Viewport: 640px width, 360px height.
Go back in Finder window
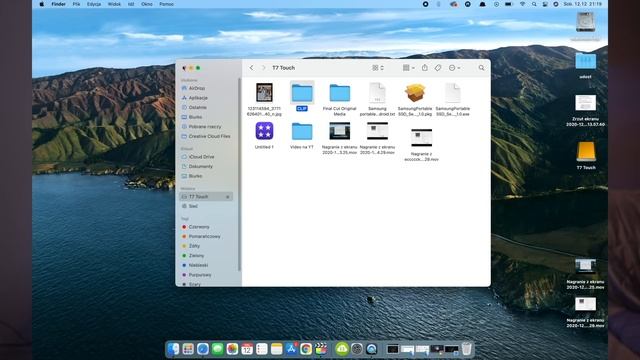pyautogui.click(x=251, y=68)
